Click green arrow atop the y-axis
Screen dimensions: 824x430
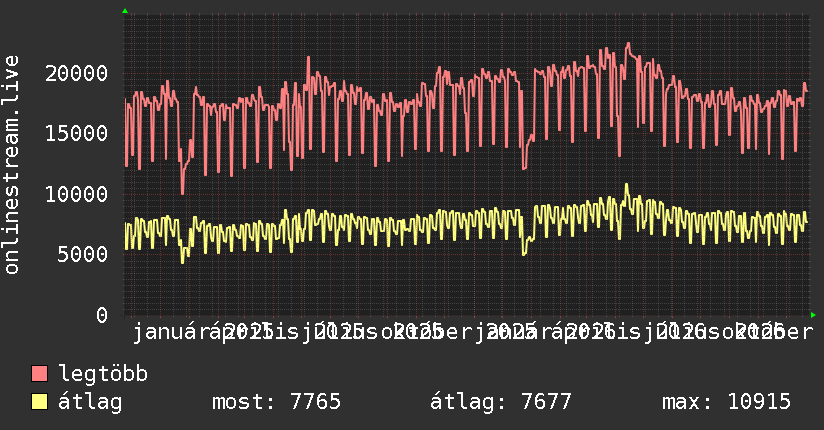125,11
